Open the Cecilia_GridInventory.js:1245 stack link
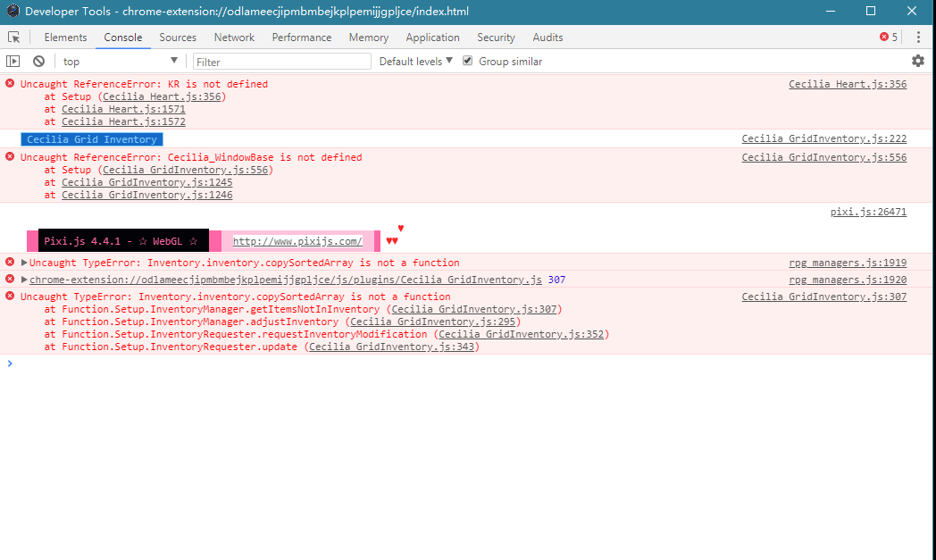 tap(146, 183)
